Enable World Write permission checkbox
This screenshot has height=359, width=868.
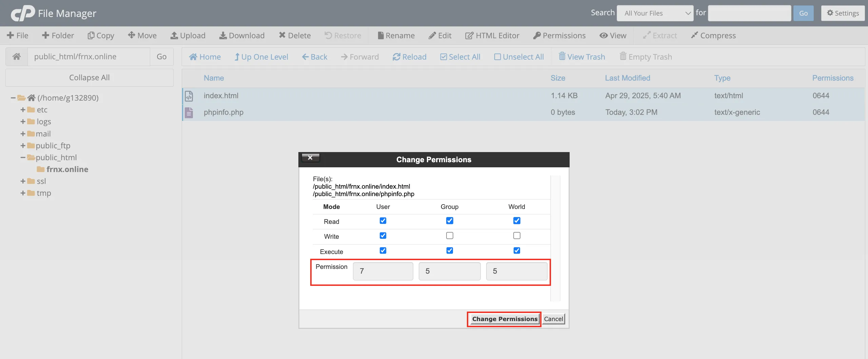(517, 236)
